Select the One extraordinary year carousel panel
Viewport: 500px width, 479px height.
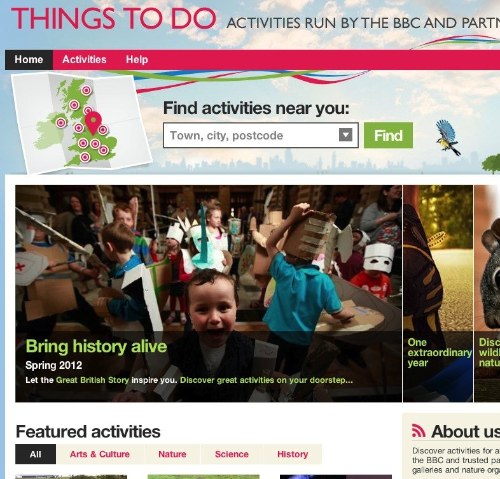(438, 293)
